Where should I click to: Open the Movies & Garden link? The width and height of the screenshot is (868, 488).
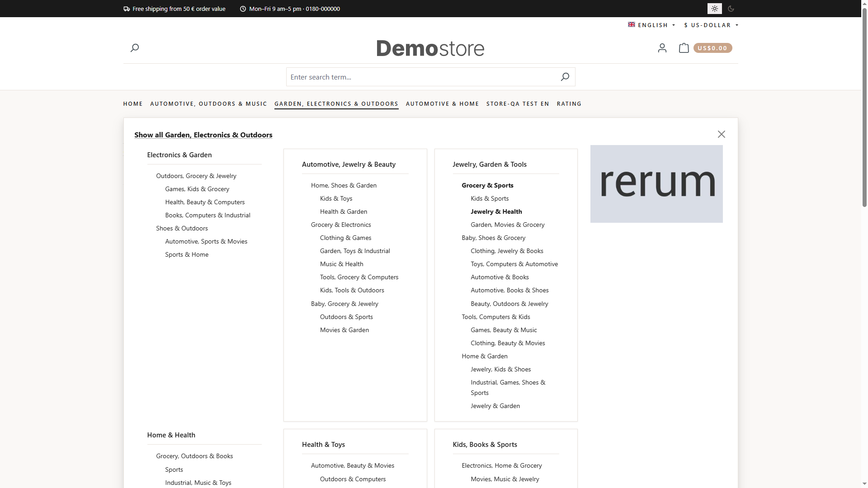[x=344, y=330]
